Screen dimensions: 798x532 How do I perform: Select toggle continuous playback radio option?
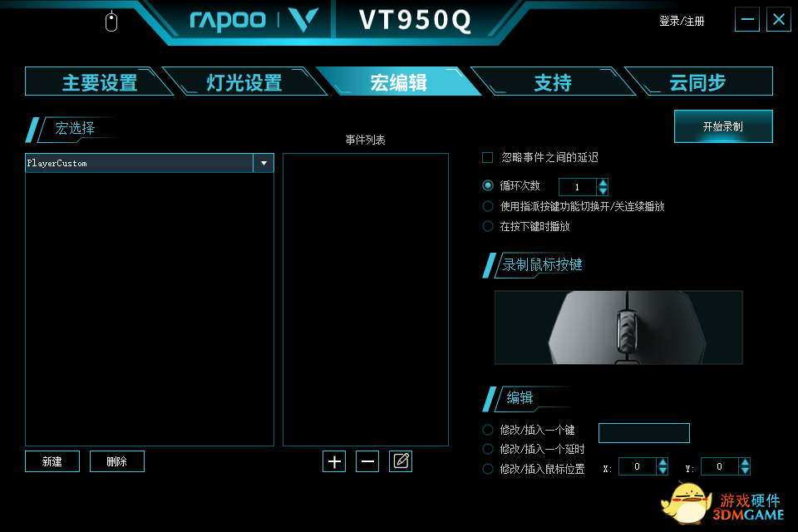click(488, 206)
